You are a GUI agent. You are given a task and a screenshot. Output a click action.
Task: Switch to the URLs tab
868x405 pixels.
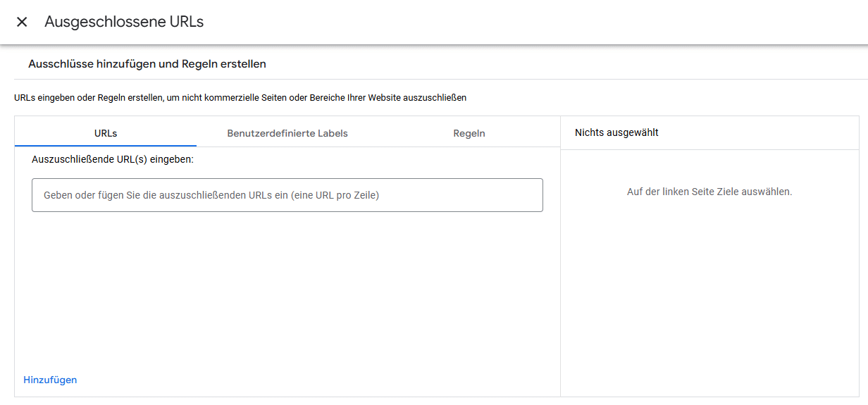tap(106, 133)
